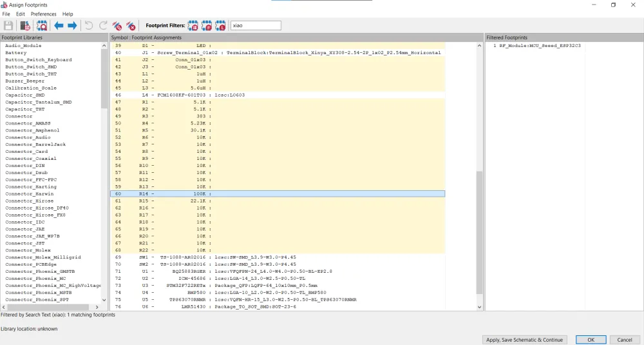Click the footprint filter search field
Screen dimensions: 644x345
coord(255,26)
